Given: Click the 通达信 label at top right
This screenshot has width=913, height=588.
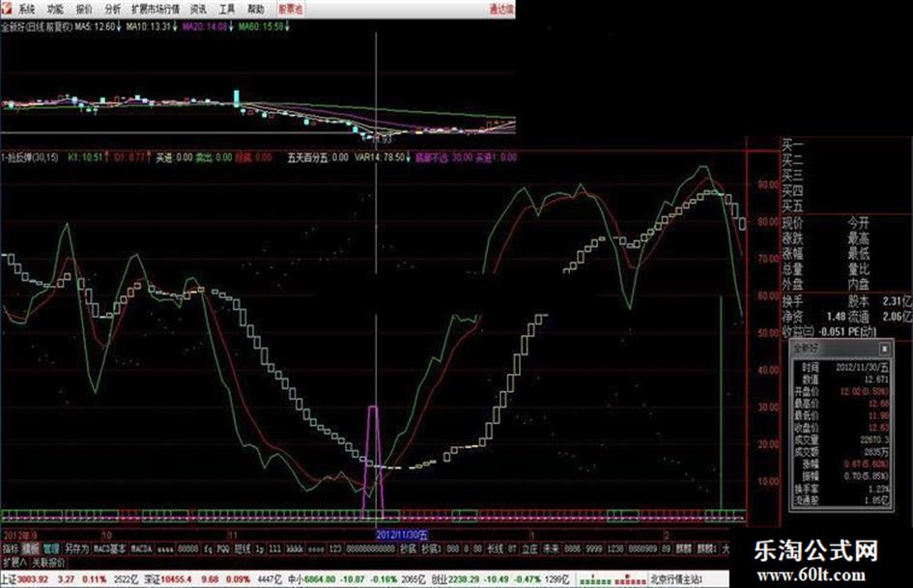Looking at the screenshot, I should point(501,9).
